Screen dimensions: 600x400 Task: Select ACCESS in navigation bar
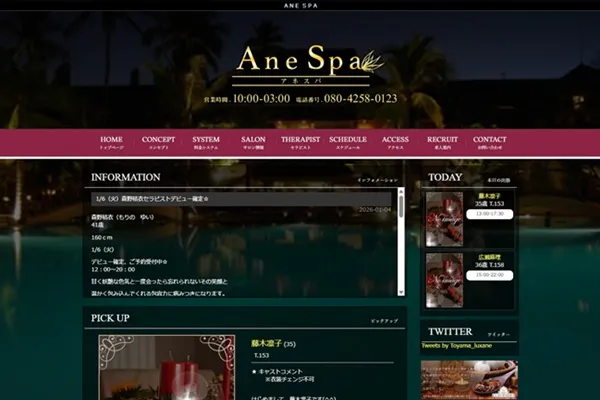pos(395,143)
